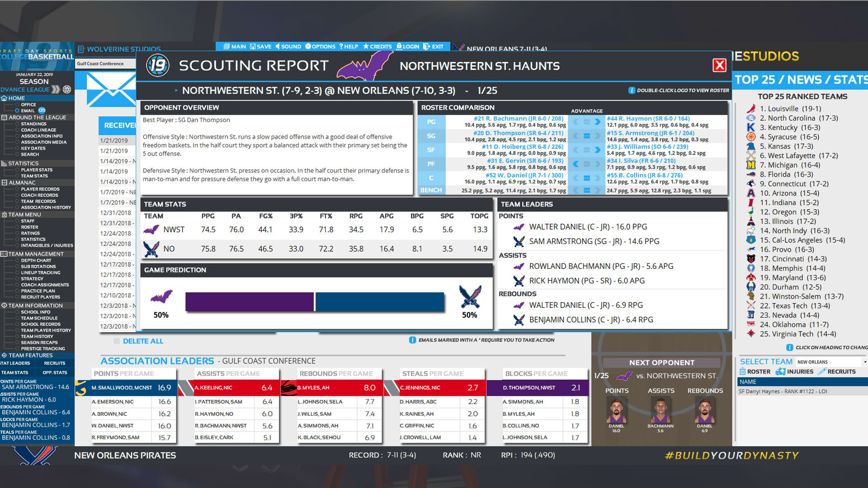This screenshot has height=488, width=868.
Task: Tick the Delete All checkbox
Action: (117, 341)
